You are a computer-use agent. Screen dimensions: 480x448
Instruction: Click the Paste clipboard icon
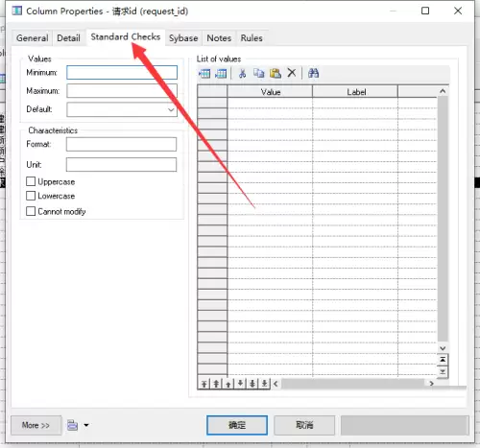click(276, 73)
